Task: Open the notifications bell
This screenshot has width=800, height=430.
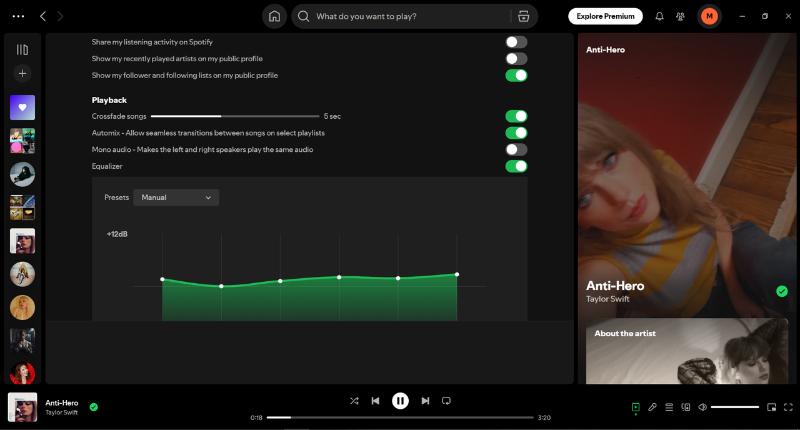Action: point(659,16)
